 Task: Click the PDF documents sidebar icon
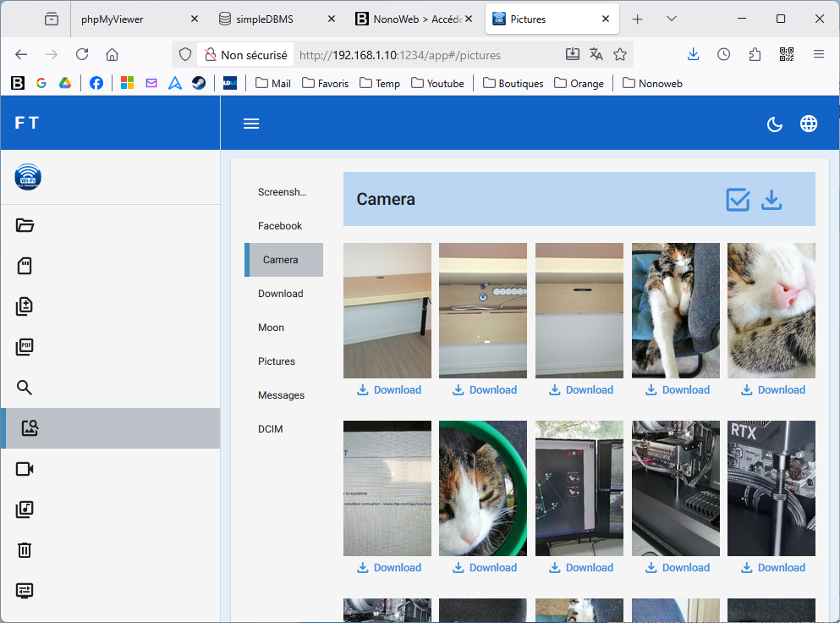[25, 346]
